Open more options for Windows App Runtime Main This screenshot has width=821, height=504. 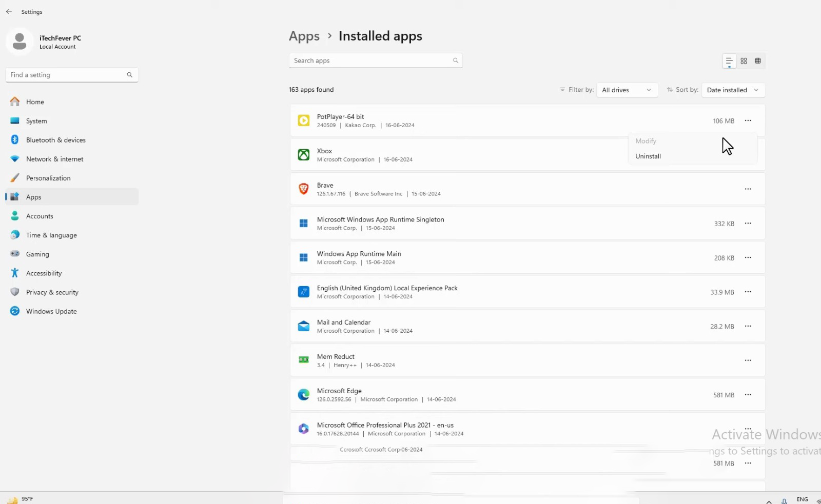point(748,258)
